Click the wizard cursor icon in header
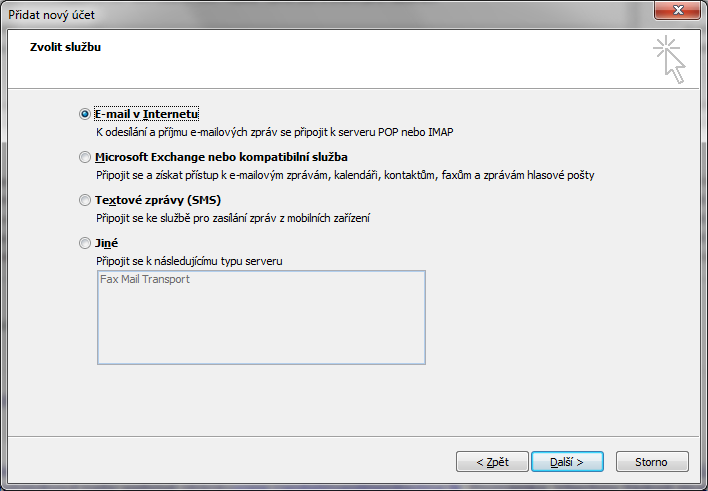 (x=670, y=59)
